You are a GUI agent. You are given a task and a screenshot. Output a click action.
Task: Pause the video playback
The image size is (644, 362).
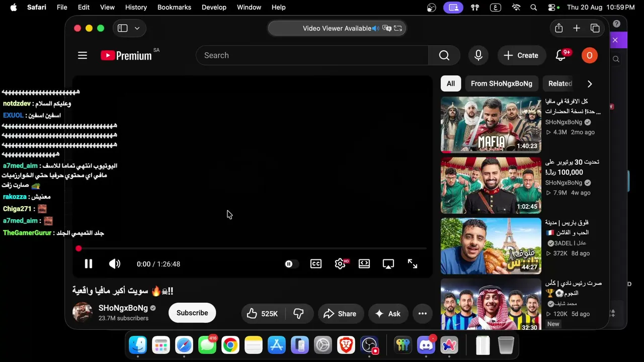coord(88,264)
